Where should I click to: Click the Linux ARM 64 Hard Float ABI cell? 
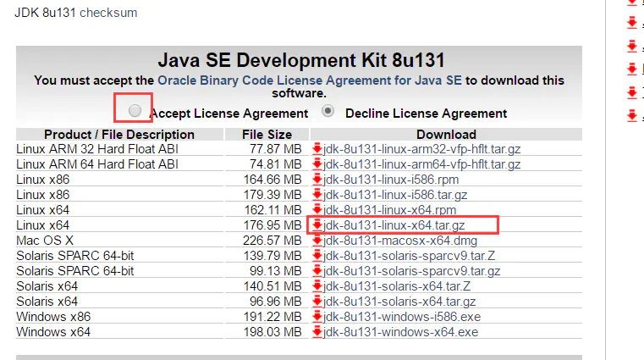pos(119,164)
